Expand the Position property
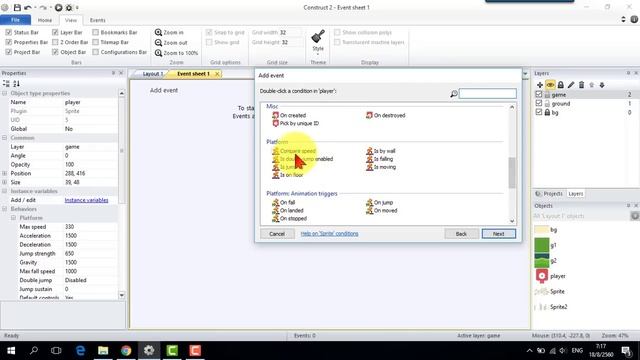Screen dimensions: 640x360 point(4,173)
